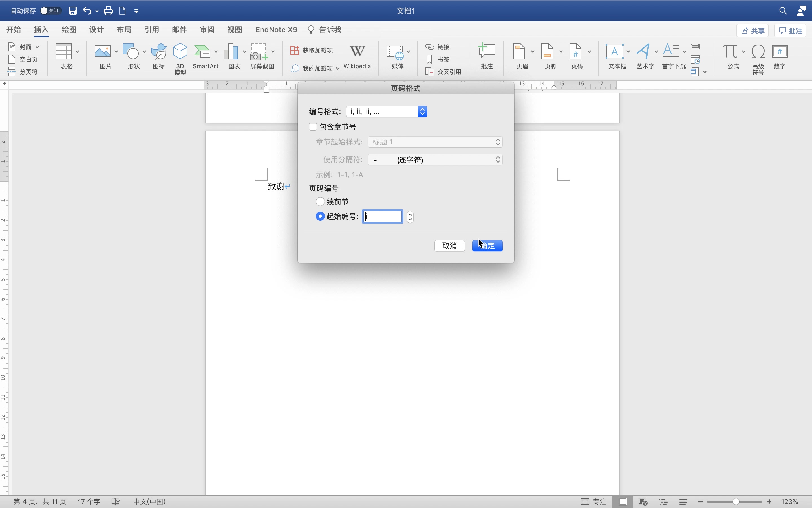Click the 取消 cancel button
Screen dimensions: 812x508
tap(449, 246)
